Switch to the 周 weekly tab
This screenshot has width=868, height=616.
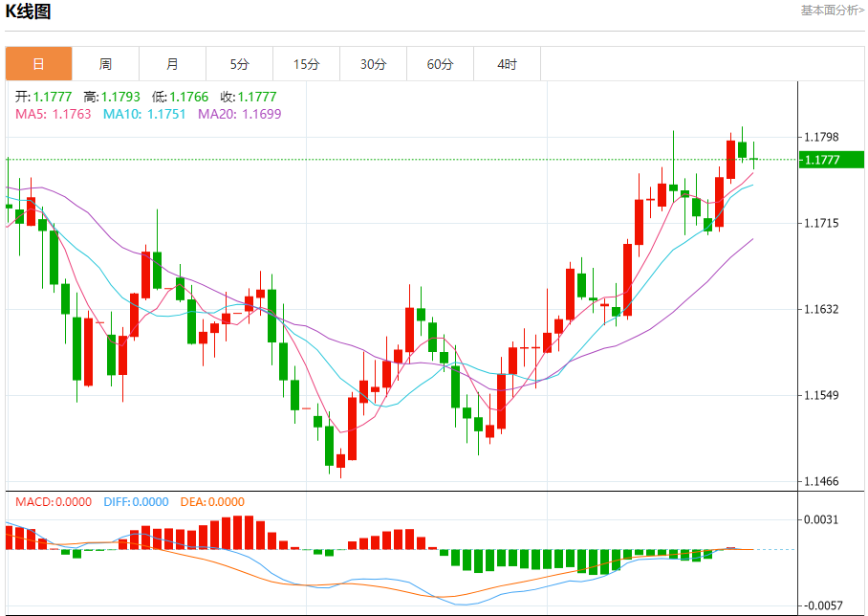pos(105,64)
